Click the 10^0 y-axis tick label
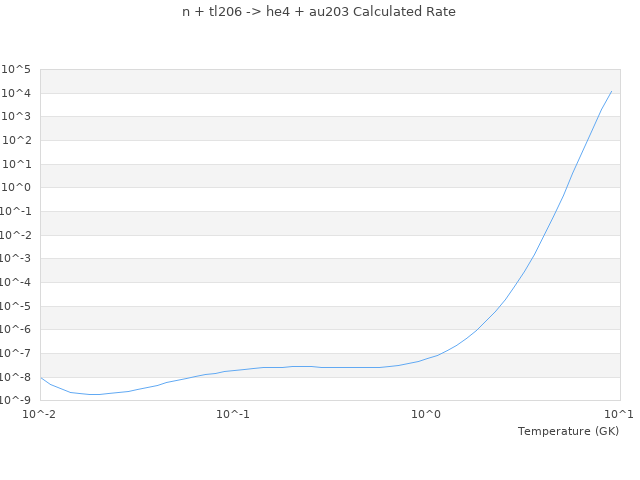 [x=19, y=188]
